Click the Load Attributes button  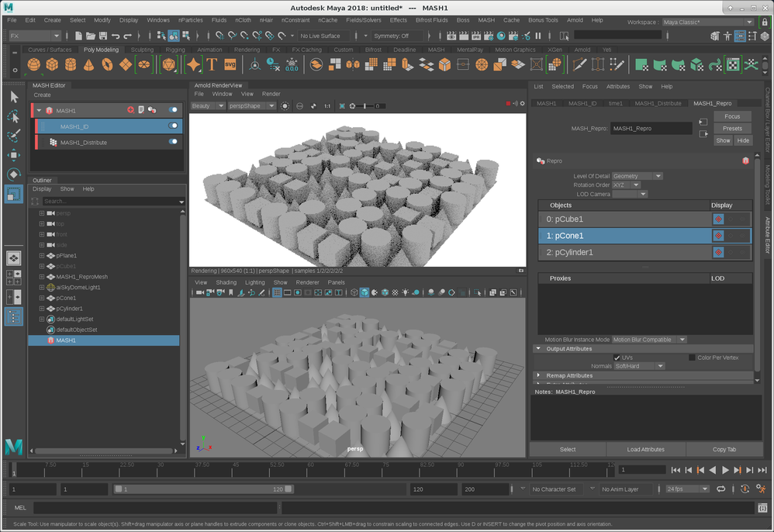(646, 449)
